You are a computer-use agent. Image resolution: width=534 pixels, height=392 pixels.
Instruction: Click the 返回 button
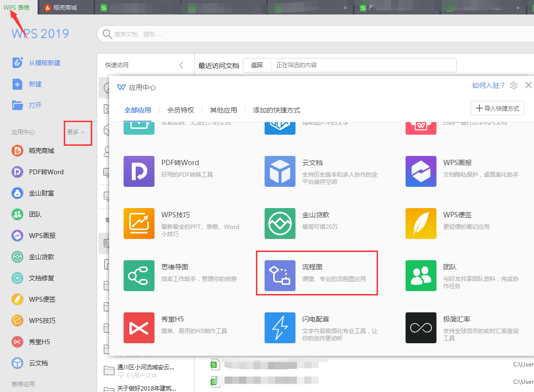tap(257, 65)
